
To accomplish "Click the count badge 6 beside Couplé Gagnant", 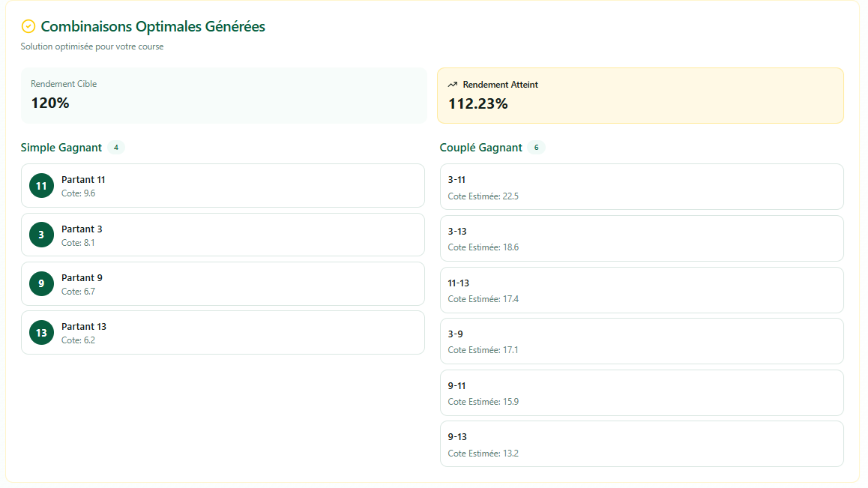I will (536, 148).
